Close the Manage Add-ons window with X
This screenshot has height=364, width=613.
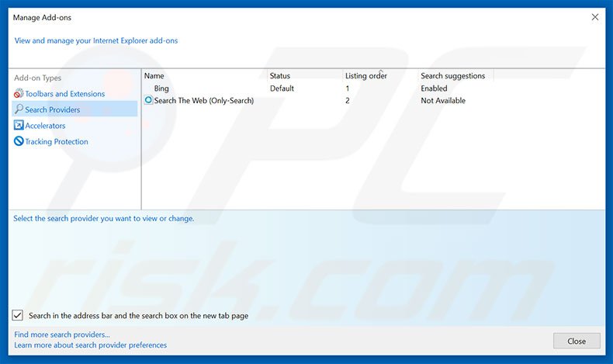(594, 17)
